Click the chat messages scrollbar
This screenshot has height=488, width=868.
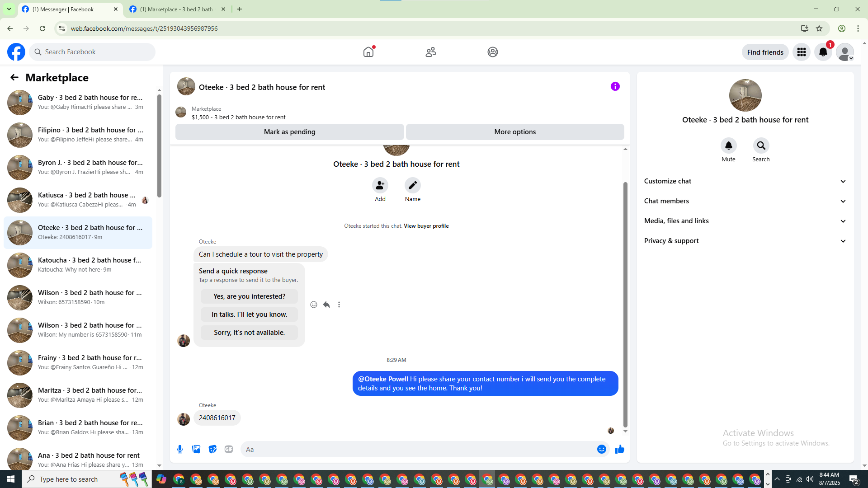click(x=625, y=304)
